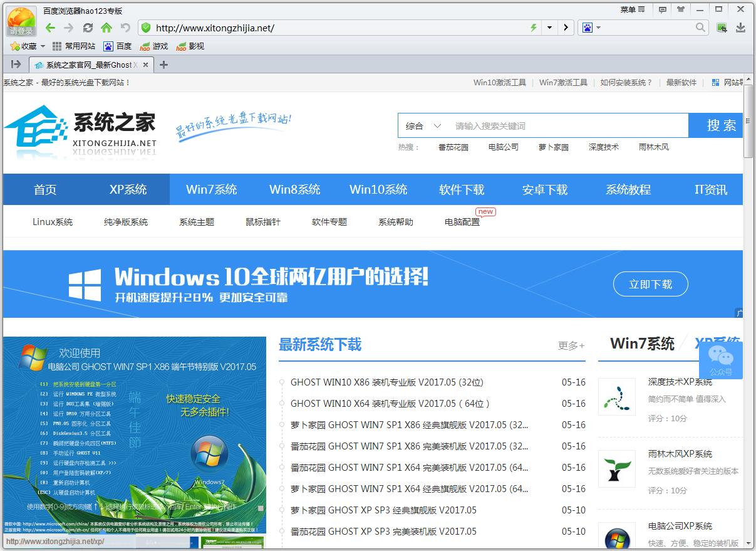Switch to the Win7系统 sidebar tab

coord(642,344)
